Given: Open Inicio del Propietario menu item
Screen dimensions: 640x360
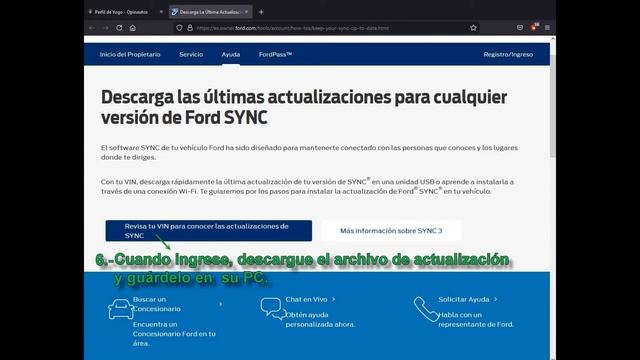Looking at the screenshot, I should [x=130, y=54].
